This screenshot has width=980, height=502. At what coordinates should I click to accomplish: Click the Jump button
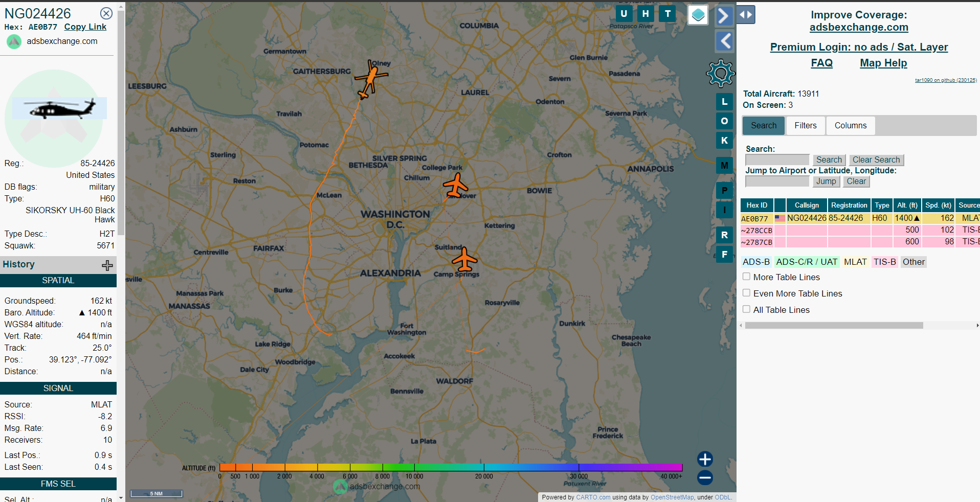click(x=826, y=181)
